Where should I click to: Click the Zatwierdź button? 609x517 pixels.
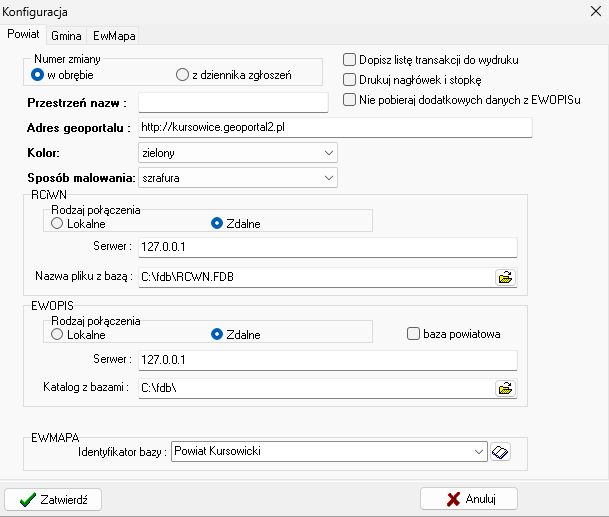point(53,500)
